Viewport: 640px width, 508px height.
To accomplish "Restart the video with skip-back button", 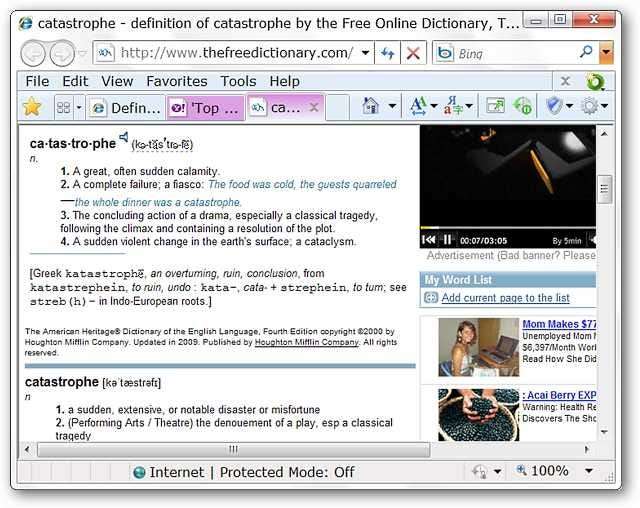I will point(429,240).
